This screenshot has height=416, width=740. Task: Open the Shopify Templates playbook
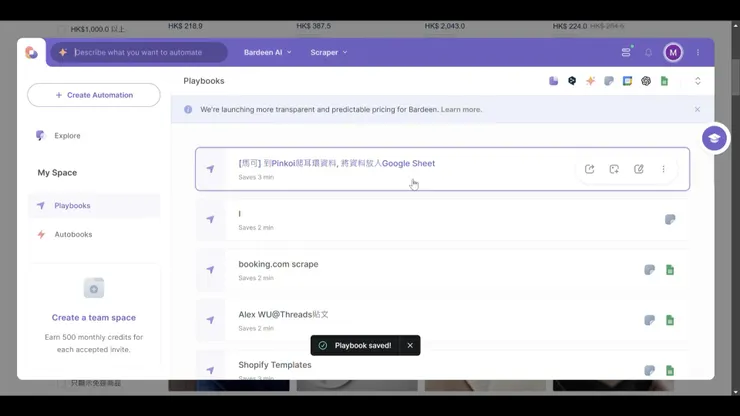point(442,365)
